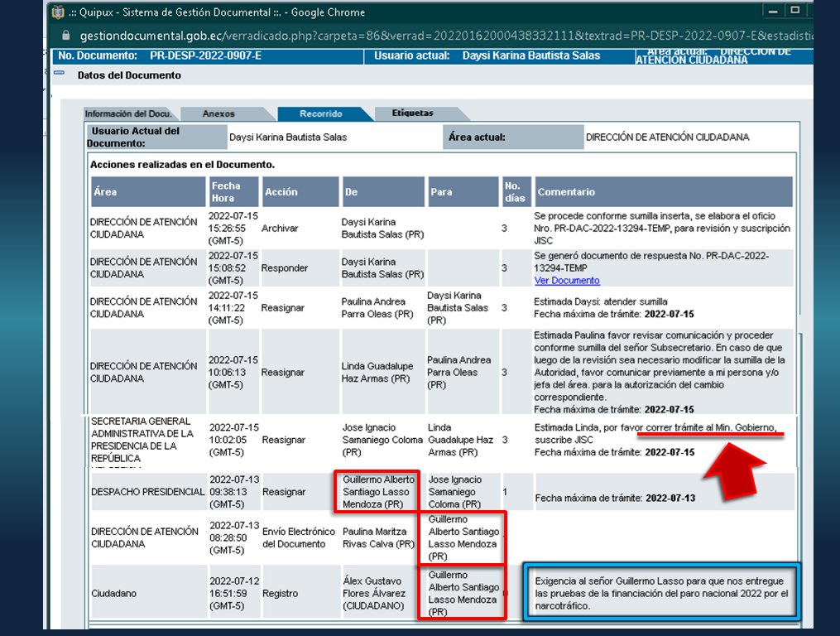Click the Acción column header

point(300,191)
